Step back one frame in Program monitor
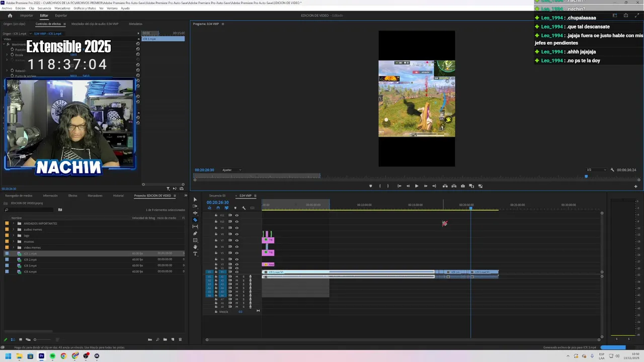This screenshot has width=644, height=362. [x=408, y=186]
